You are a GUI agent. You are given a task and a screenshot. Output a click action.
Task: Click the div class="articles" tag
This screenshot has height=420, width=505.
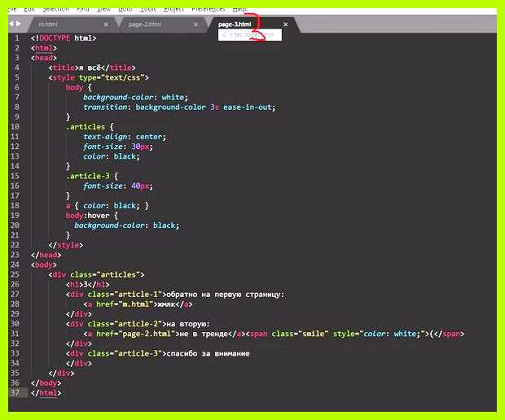pyautogui.click(x=96, y=274)
